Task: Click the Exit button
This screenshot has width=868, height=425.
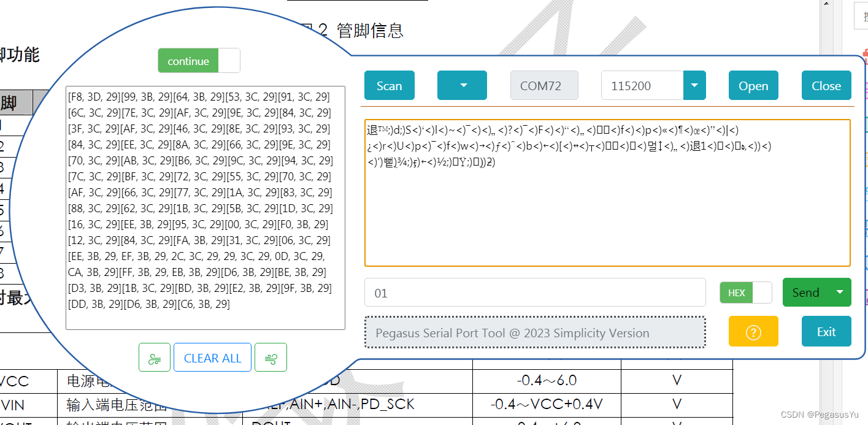Action: pyautogui.click(x=826, y=331)
